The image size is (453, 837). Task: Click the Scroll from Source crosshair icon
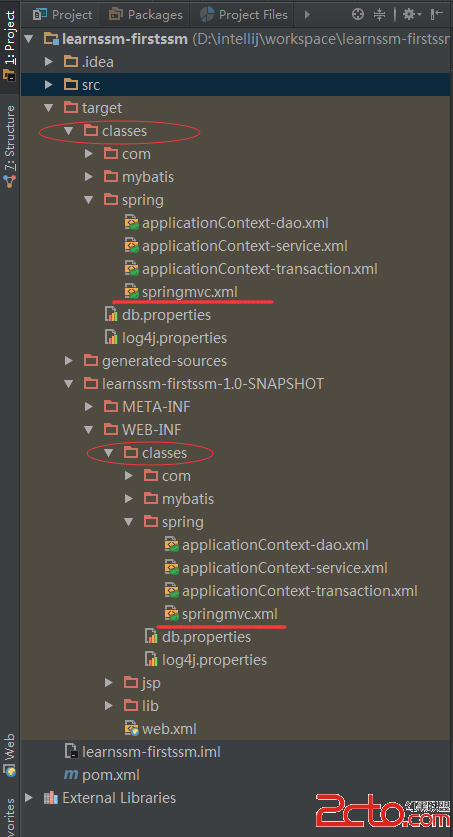click(358, 14)
